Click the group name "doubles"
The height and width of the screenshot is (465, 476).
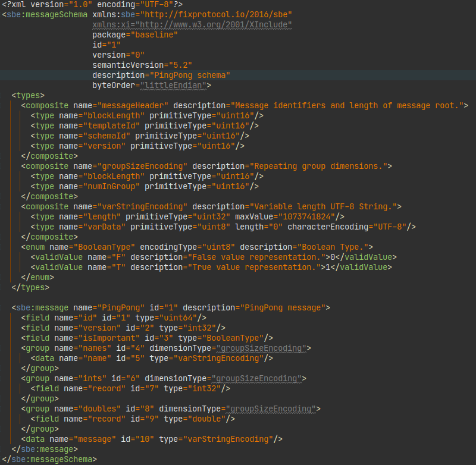(x=99, y=409)
